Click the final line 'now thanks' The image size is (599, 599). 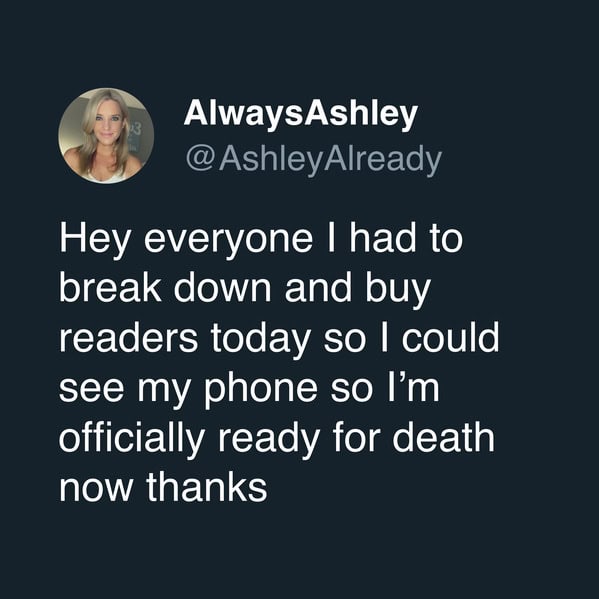[164, 487]
